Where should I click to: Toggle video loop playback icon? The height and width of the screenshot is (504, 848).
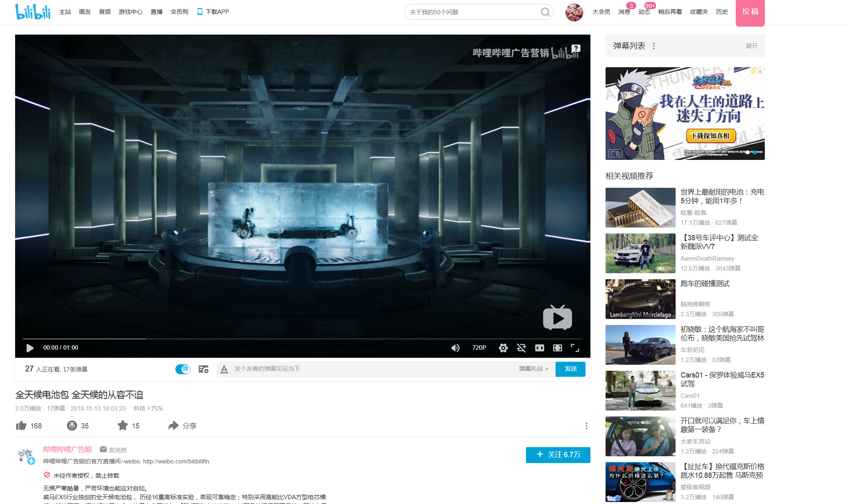click(521, 348)
